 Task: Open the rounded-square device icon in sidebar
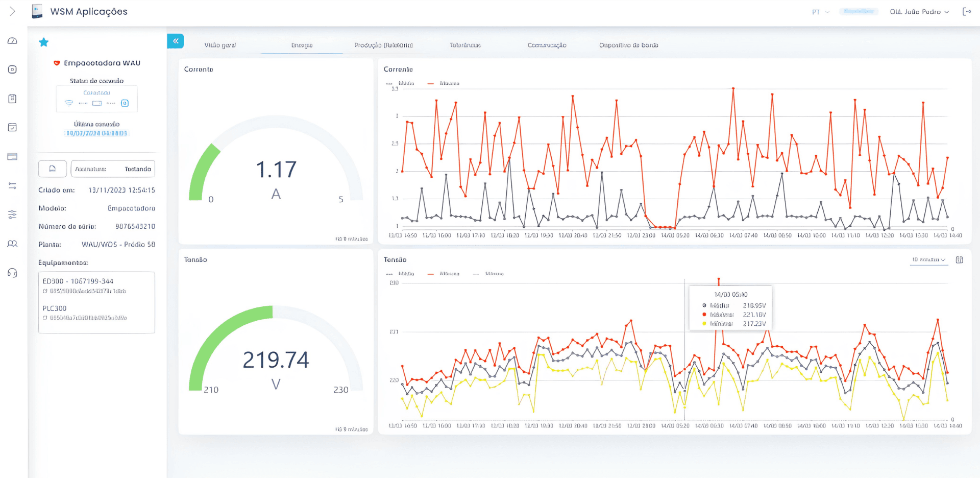pyautogui.click(x=13, y=69)
